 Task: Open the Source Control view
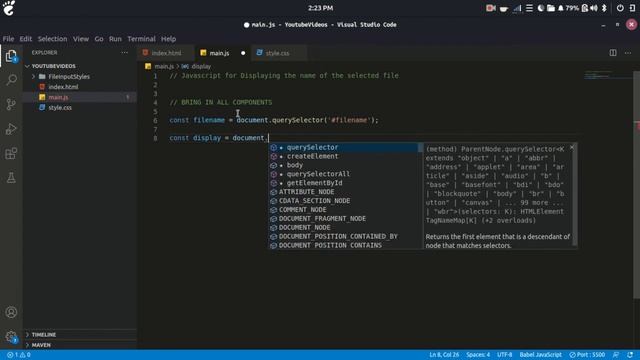click(11, 104)
